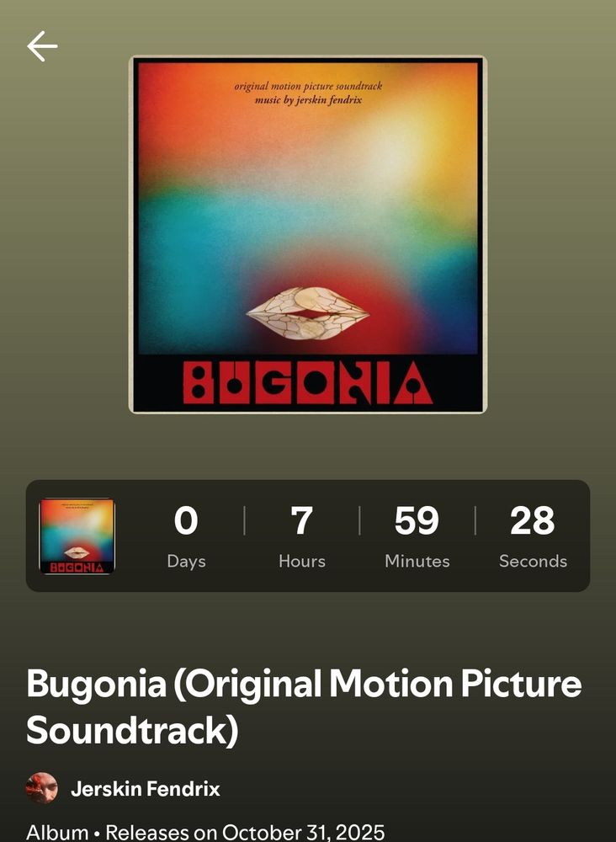The width and height of the screenshot is (616, 842).
Task: Tap the 'Minutes' label in countdown
Action: (x=417, y=561)
